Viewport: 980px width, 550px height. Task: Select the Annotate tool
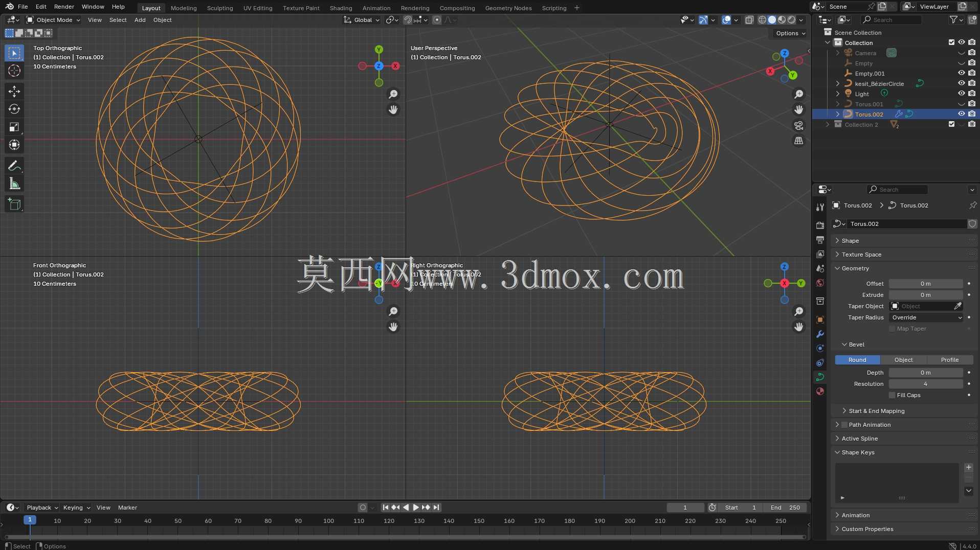click(14, 166)
